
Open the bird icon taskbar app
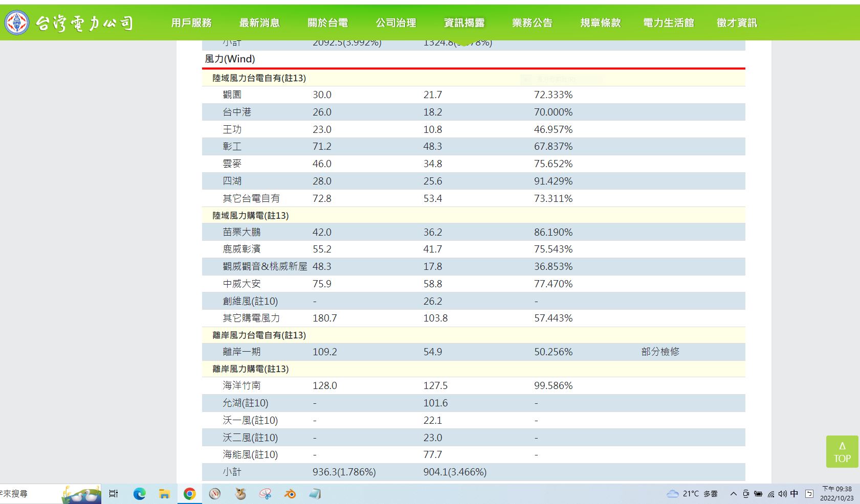pos(240,494)
